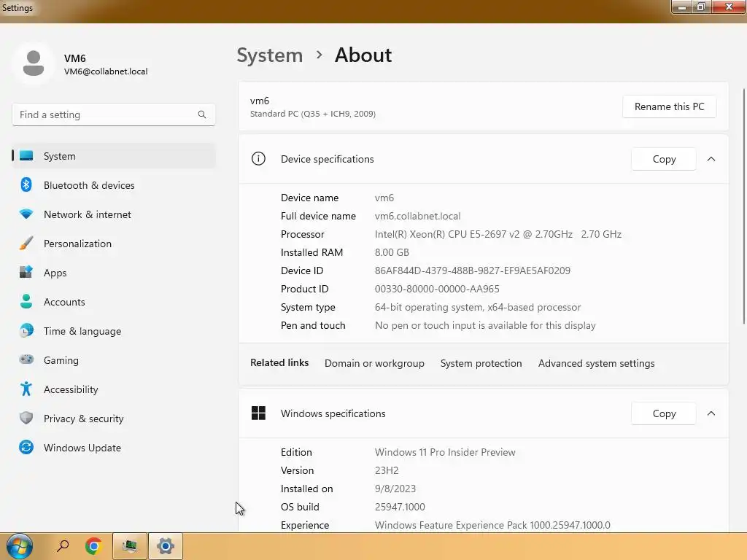Click the Processor value Intel Xeon text

498,234
